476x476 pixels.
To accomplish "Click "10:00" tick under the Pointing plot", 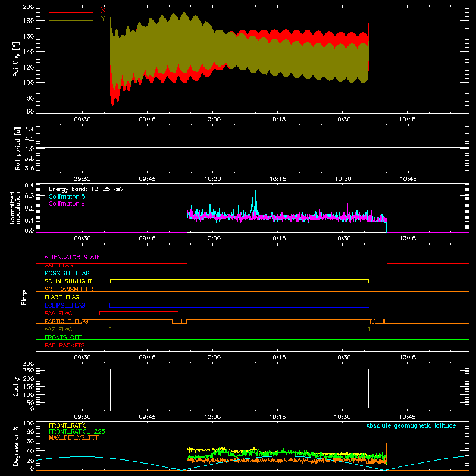I will click(x=212, y=120).
